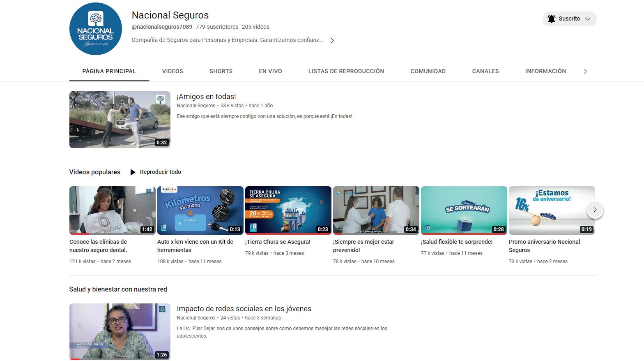Expand the channel description arrow

tap(332, 40)
